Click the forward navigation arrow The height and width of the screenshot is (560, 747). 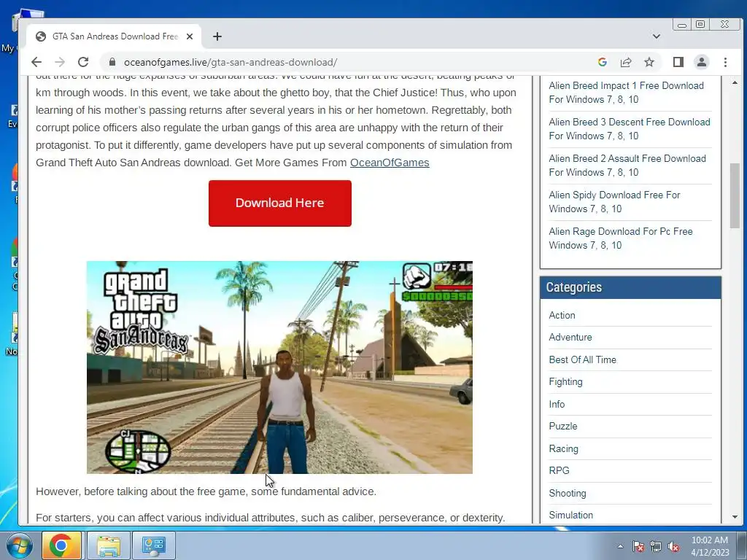click(60, 62)
